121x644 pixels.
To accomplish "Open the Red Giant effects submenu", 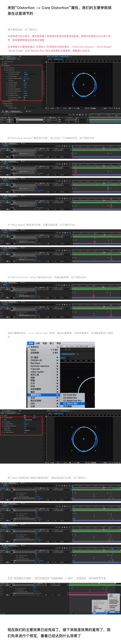I will [x=43, y=363].
